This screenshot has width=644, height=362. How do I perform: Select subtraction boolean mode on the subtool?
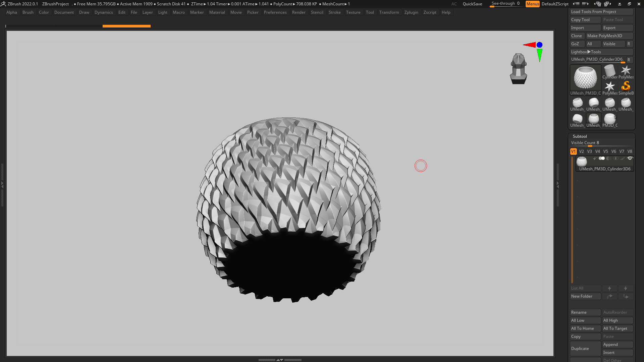click(x=608, y=158)
